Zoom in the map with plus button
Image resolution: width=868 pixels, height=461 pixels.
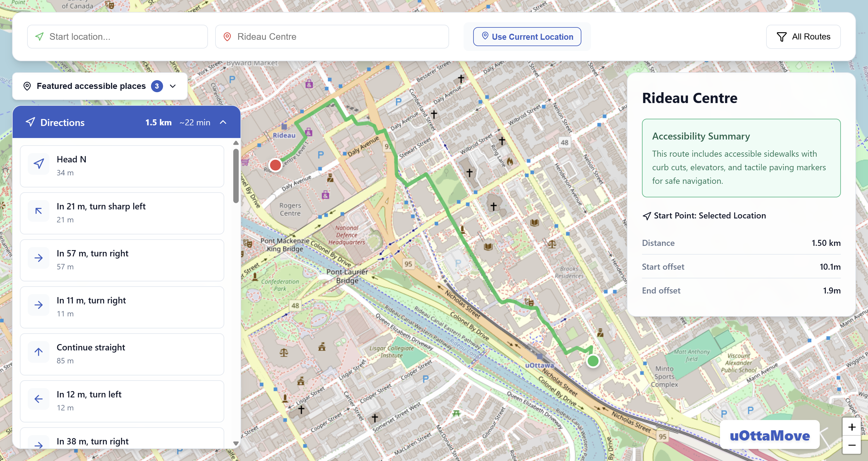851,427
